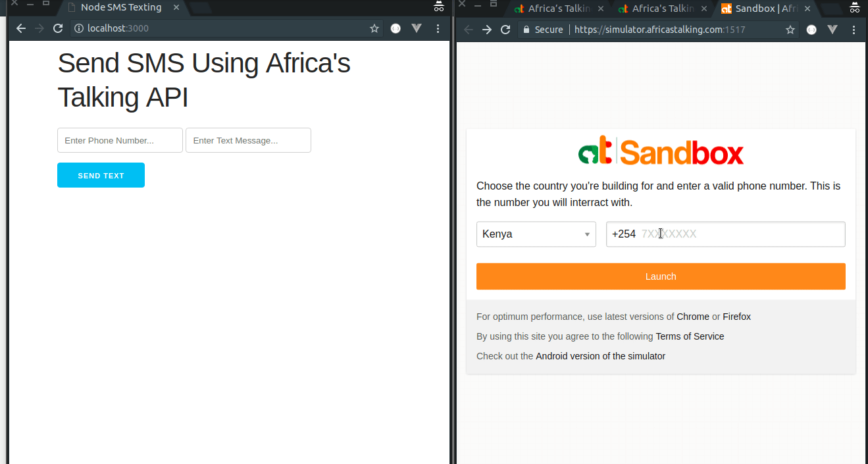Bookmark the Sandbox page with star
Viewport: 868px width, 464px height.
pyautogui.click(x=790, y=30)
